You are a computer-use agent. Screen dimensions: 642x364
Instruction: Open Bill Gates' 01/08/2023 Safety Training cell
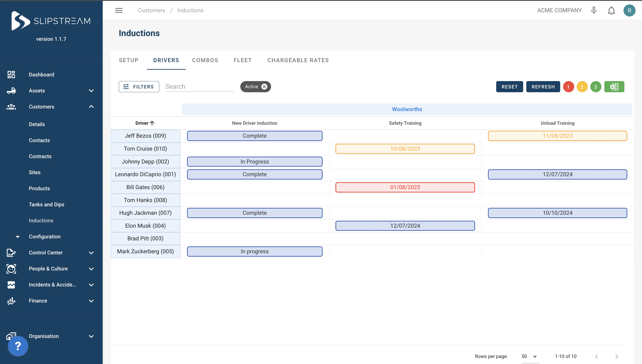click(x=405, y=187)
